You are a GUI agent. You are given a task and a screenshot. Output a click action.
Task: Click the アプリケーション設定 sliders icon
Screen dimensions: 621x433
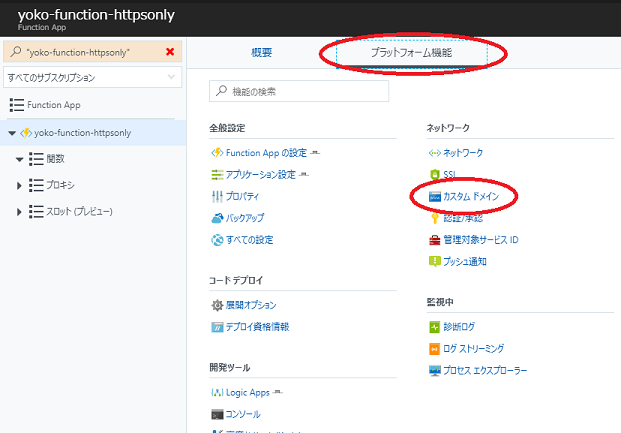pos(217,174)
